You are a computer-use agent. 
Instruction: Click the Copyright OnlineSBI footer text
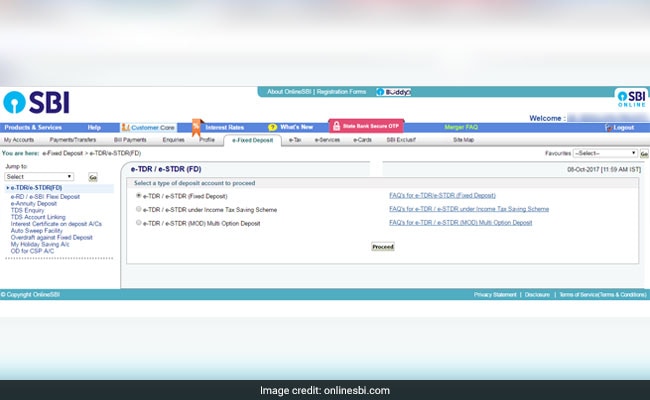coord(30,295)
